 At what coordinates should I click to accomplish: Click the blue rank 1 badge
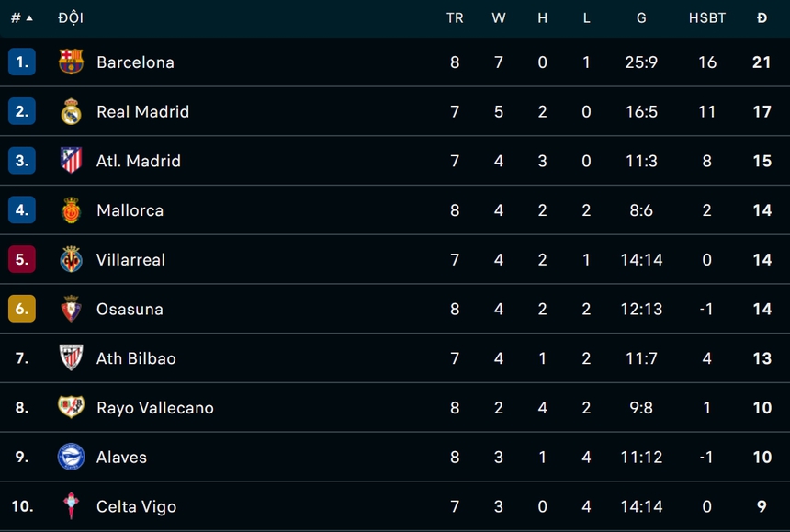pyautogui.click(x=22, y=62)
